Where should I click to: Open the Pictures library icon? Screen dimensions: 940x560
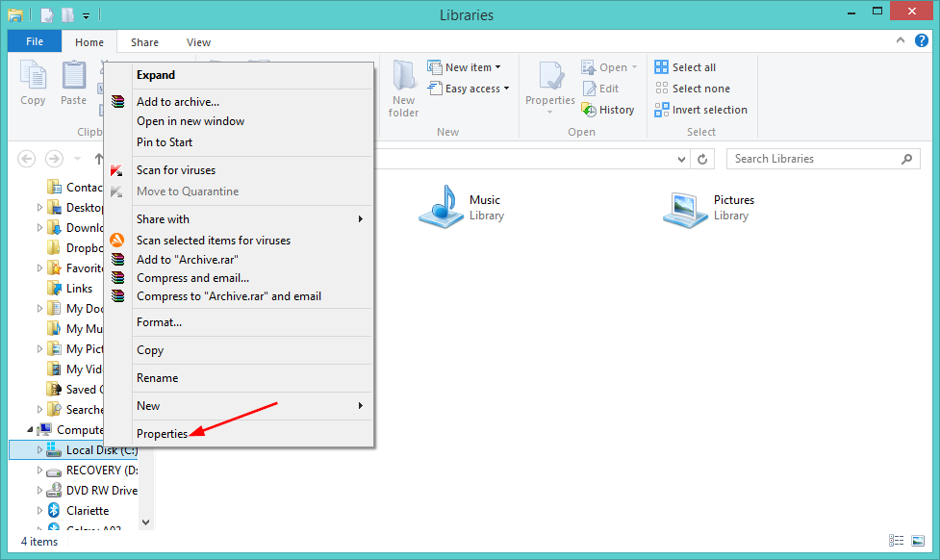(x=685, y=209)
